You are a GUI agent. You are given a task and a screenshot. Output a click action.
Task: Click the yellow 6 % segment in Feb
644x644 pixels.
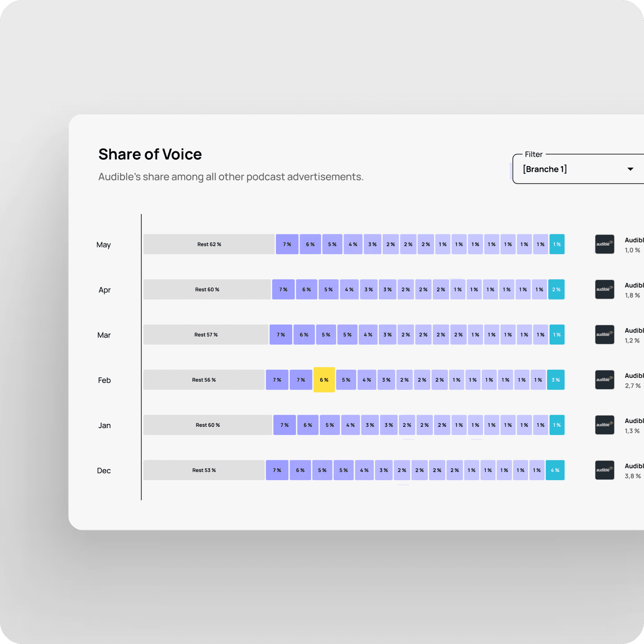pos(324,380)
